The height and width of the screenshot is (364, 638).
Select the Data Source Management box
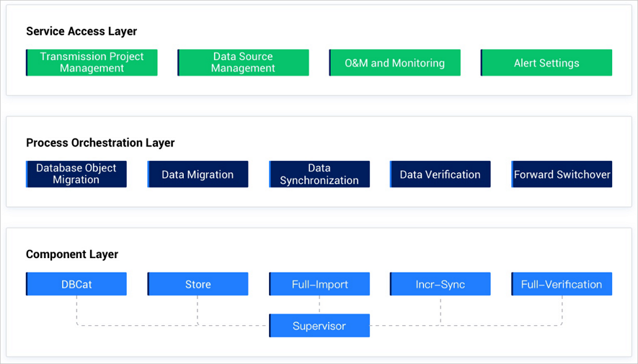pos(243,63)
